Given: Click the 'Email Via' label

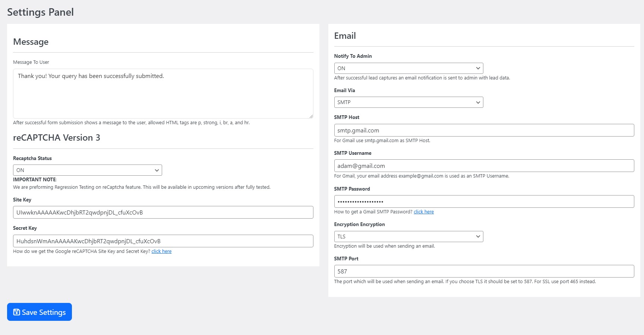Looking at the screenshot, I should point(344,91).
